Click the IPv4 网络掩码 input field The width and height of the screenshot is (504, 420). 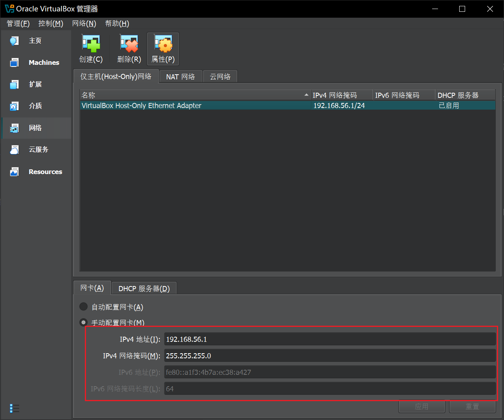[330, 356]
